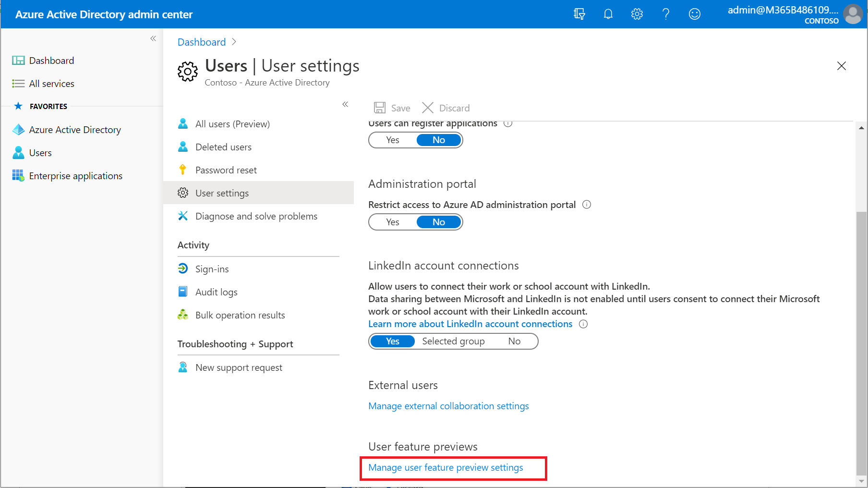Click the vertical scrollbar thumb
This screenshot has height=488, width=868.
pos(861,343)
